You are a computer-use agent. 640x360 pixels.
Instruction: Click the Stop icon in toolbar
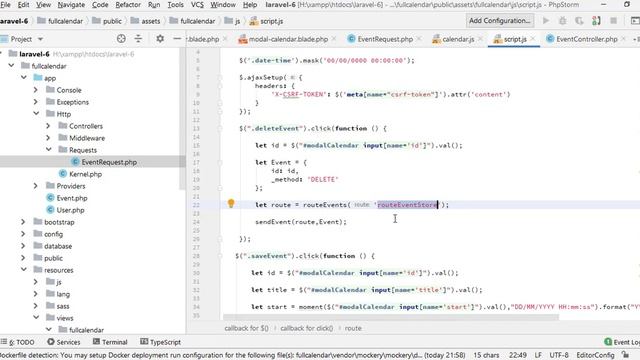pyautogui.click(x=613, y=20)
